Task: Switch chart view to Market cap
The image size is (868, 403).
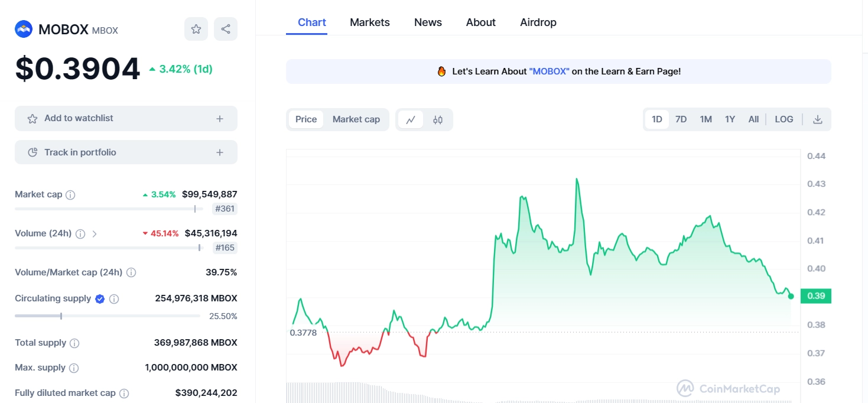Action: click(x=356, y=119)
